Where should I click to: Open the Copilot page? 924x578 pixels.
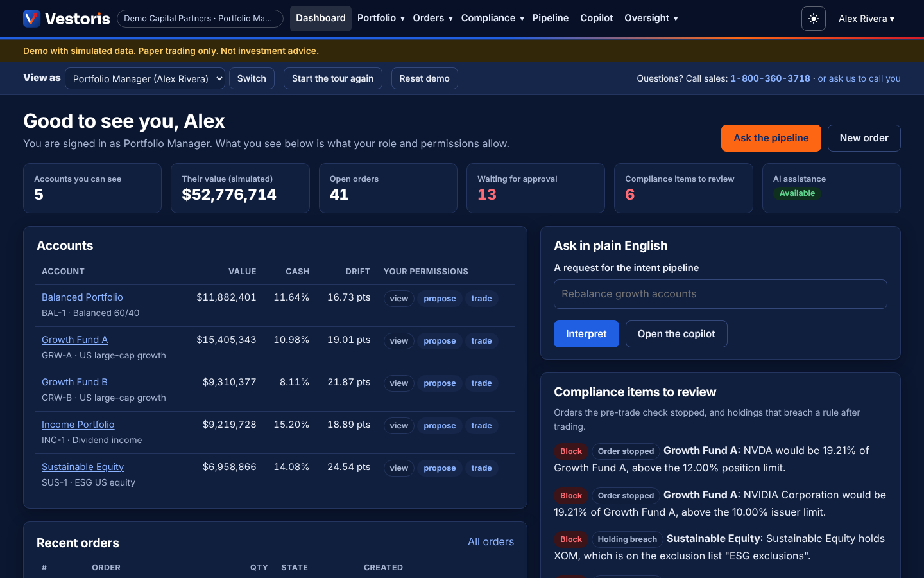(x=597, y=18)
